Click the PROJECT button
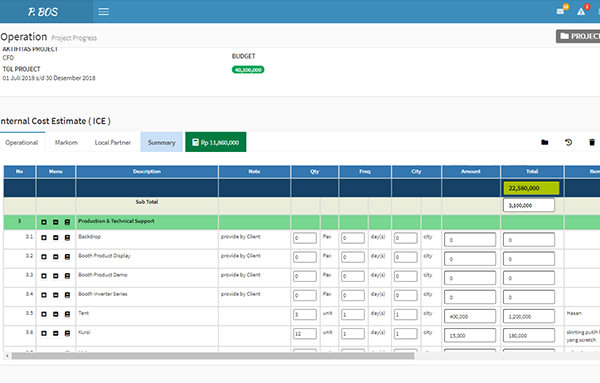Screen dimensions: 600x383 [x=579, y=36]
